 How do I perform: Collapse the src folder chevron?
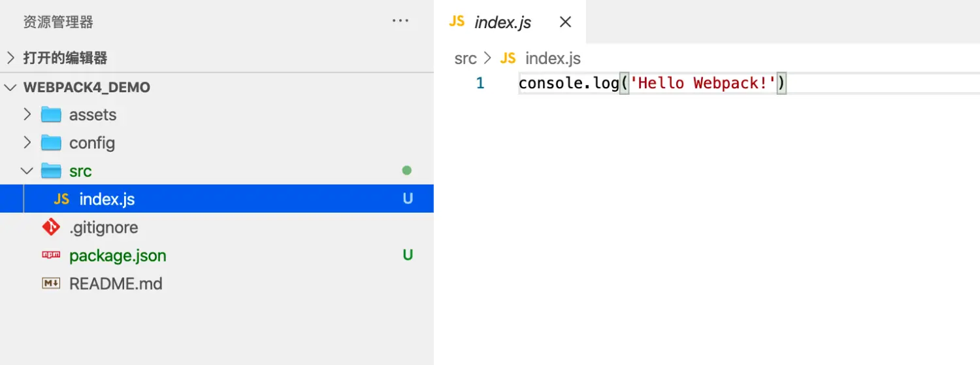[27, 171]
